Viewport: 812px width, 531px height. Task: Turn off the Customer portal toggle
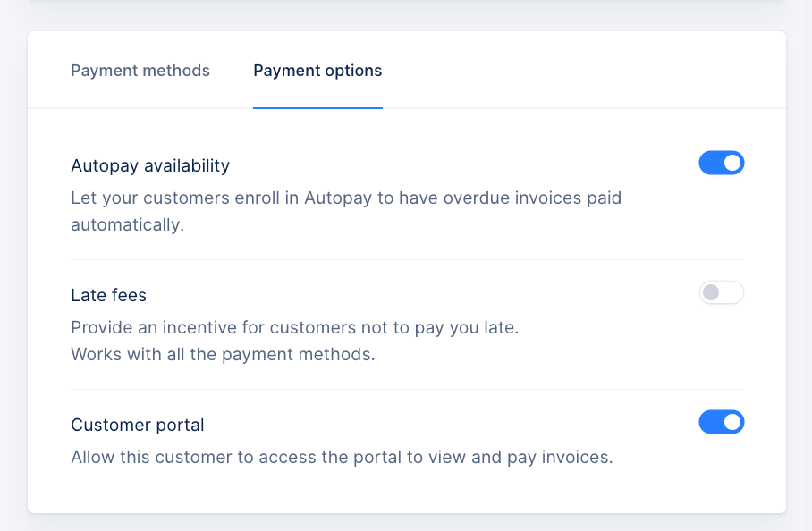[721, 422]
